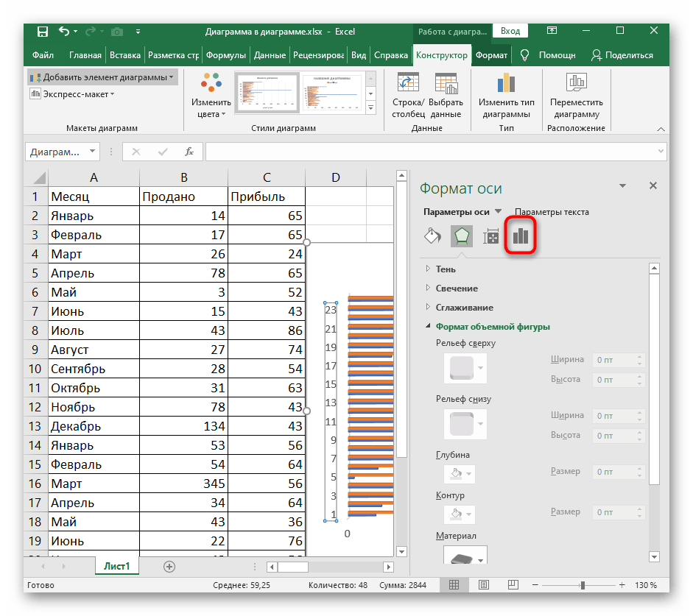Screen dimensions: 693x616
Task: Click Строка/столбец switch icon
Action: tap(408, 82)
